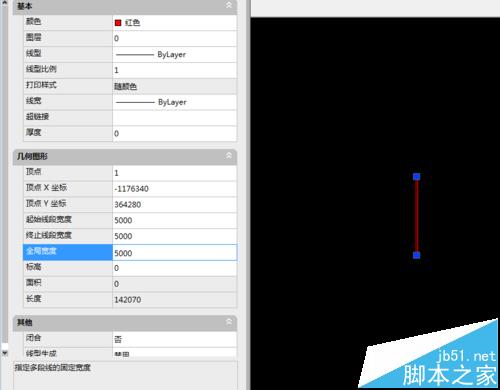Open the 闭合 value 否
500x390 pixels.
coord(175,339)
